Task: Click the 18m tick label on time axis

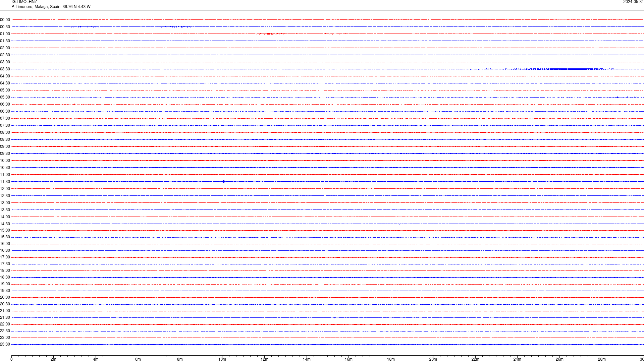Action: click(x=391, y=359)
